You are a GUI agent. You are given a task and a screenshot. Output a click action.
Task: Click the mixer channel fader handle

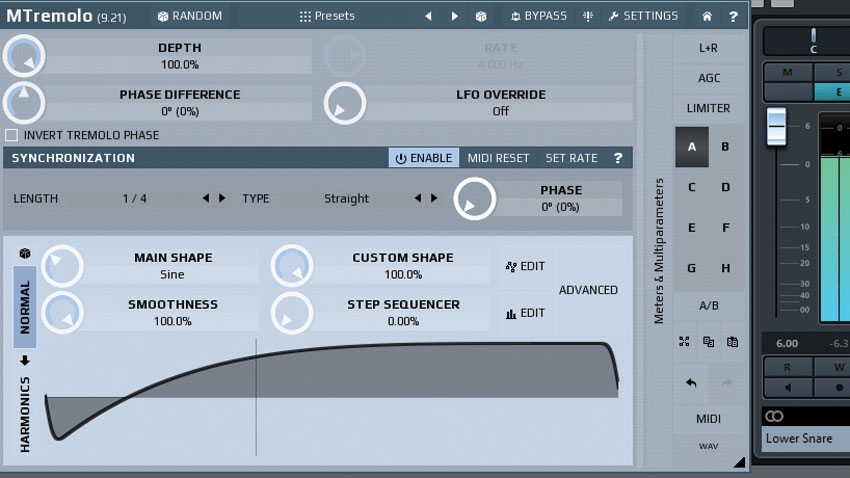(776, 126)
